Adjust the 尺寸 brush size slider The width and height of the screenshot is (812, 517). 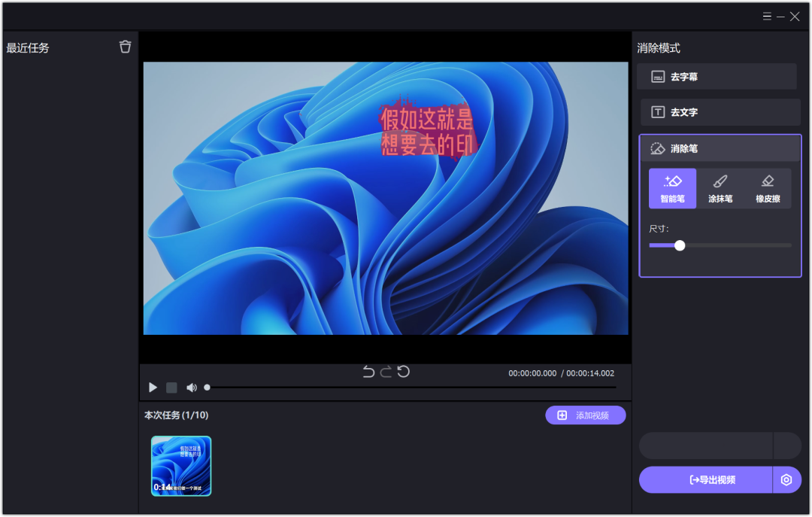click(720, 245)
